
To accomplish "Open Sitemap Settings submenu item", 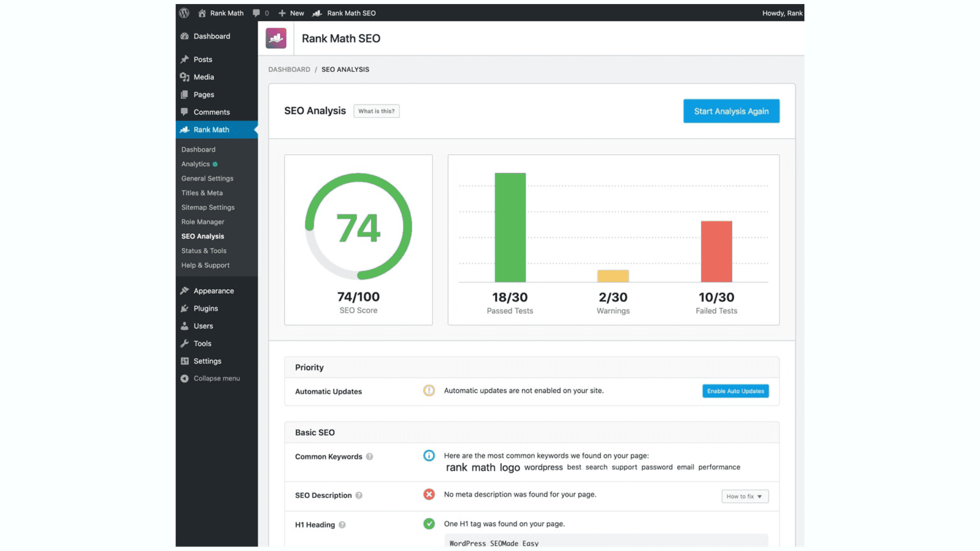I will coord(208,208).
